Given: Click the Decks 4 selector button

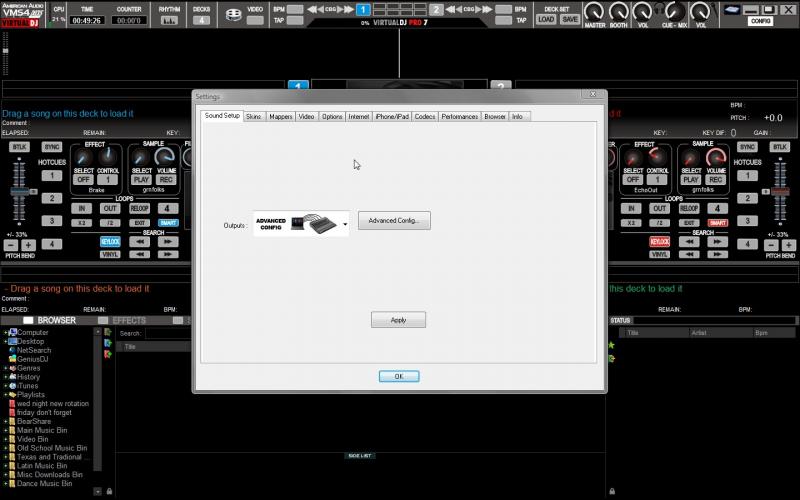Looking at the screenshot, I should (202, 20).
